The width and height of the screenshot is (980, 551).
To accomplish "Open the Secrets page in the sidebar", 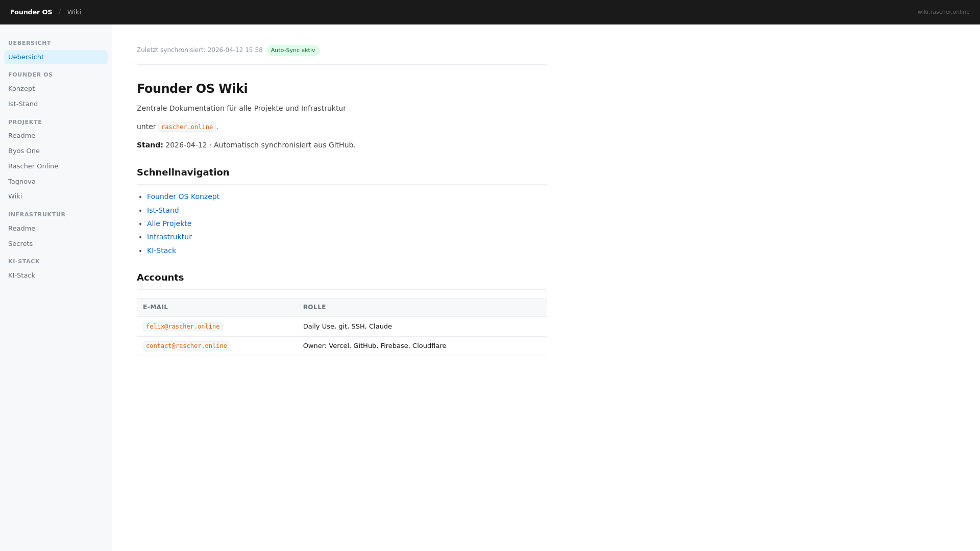I will [x=56, y=244].
